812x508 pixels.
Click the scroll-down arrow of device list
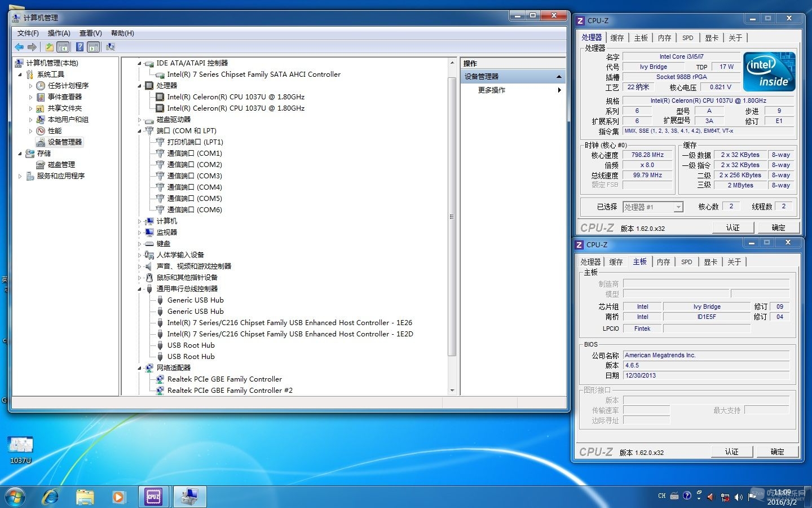452,391
